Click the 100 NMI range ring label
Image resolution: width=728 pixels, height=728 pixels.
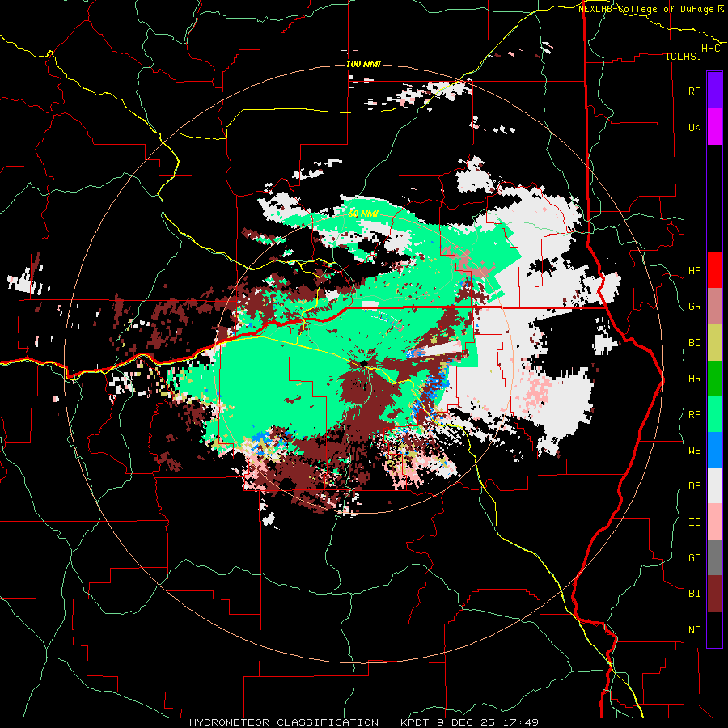[x=363, y=64]
